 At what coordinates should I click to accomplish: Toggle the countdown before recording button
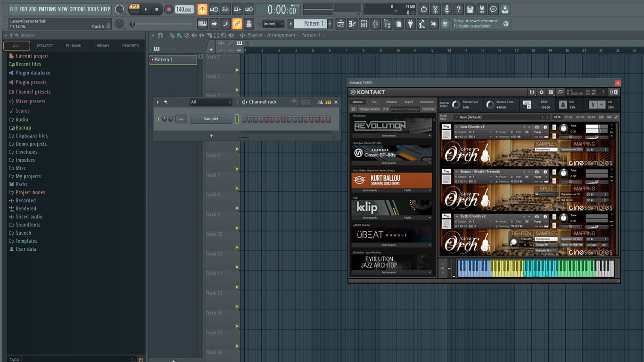tap(225, 9)
